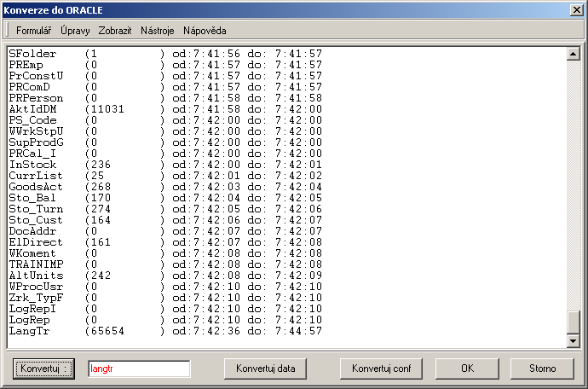Select the LangTr log row
588x389 pixels.
[x=165, y=331]
